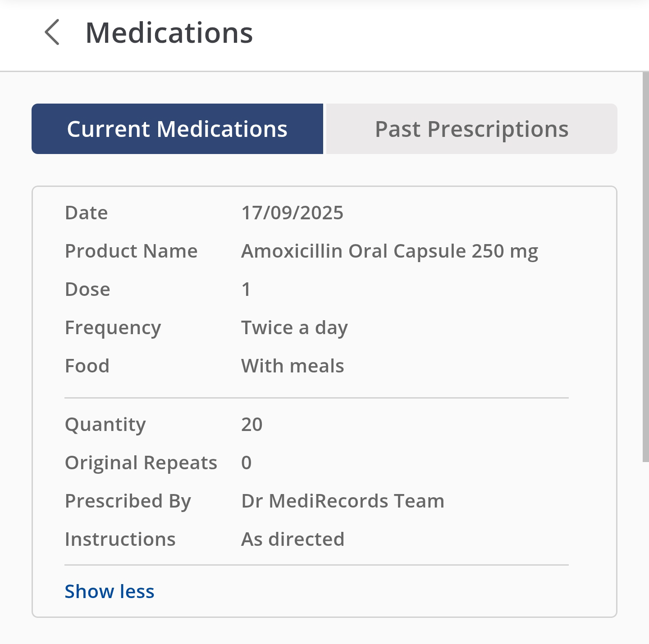Viewport: 649px width, 644px height.
Task: Select the Current Medications tab
Action: 177,129
